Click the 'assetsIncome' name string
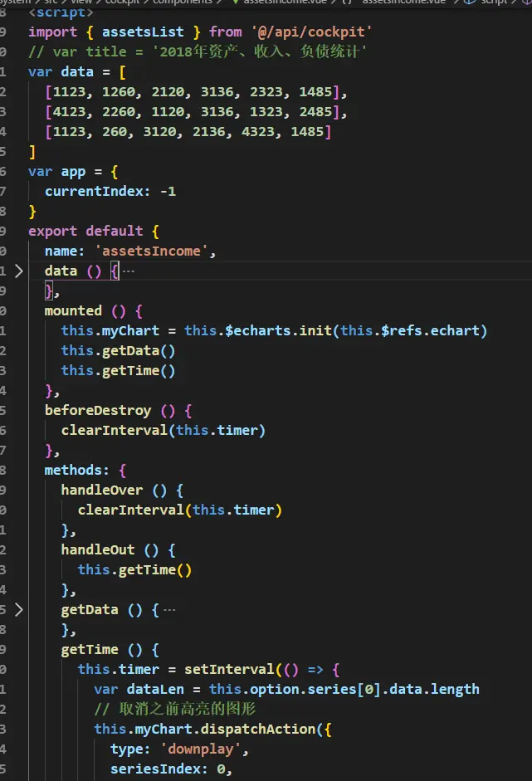 coord(151,251)
